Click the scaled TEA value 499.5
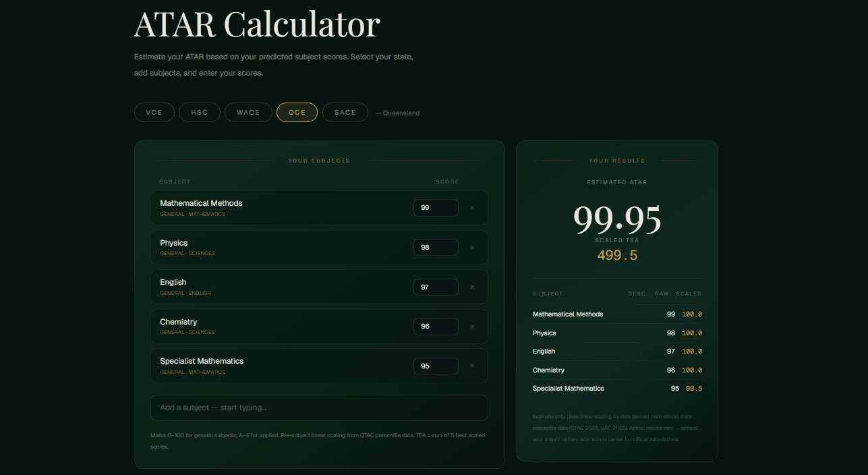 click(617, 255)
